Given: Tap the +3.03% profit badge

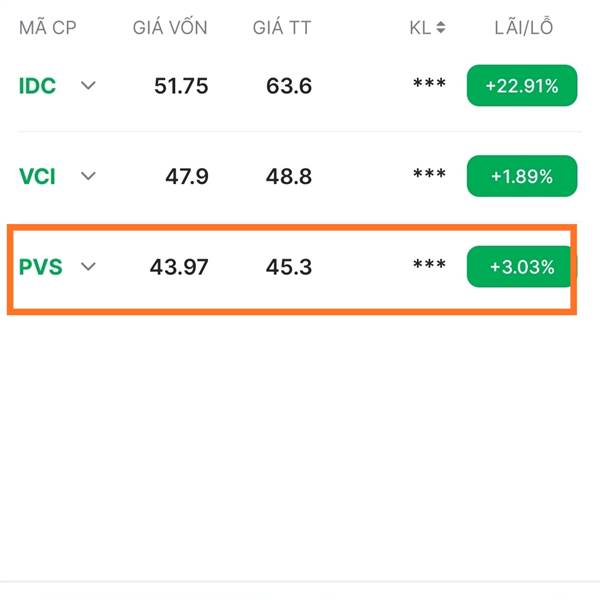Looking at the screenshot, I should [522, 266].
